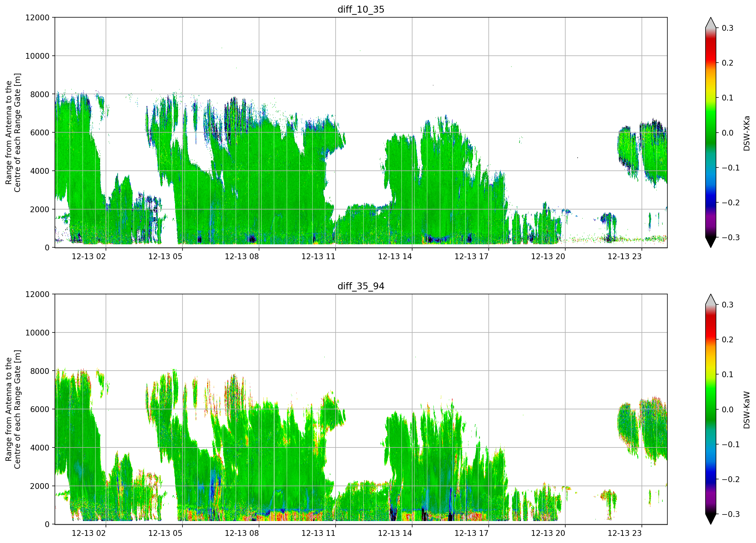Click the 12-13 02 time tick on diff_10_35
The image size is (756, 543).
click(89, 256)
